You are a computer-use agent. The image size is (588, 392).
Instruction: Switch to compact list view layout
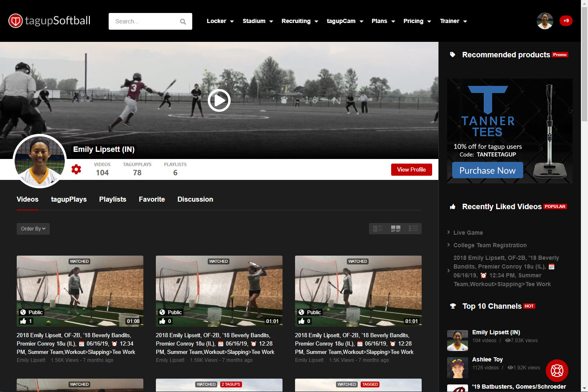click(413, 228)
